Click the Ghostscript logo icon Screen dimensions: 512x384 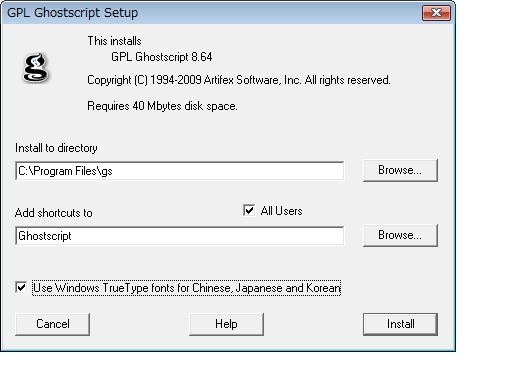pos(36,68)
